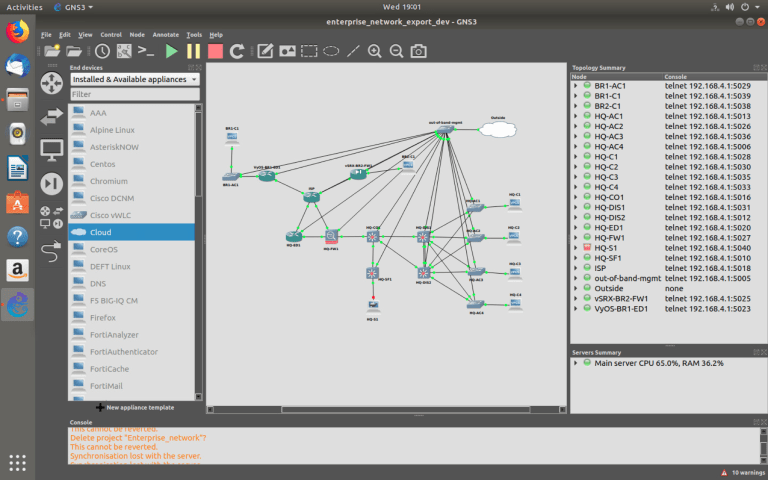Select Chromium in device list
Viewport: 768px width, 480px height.
131,181
